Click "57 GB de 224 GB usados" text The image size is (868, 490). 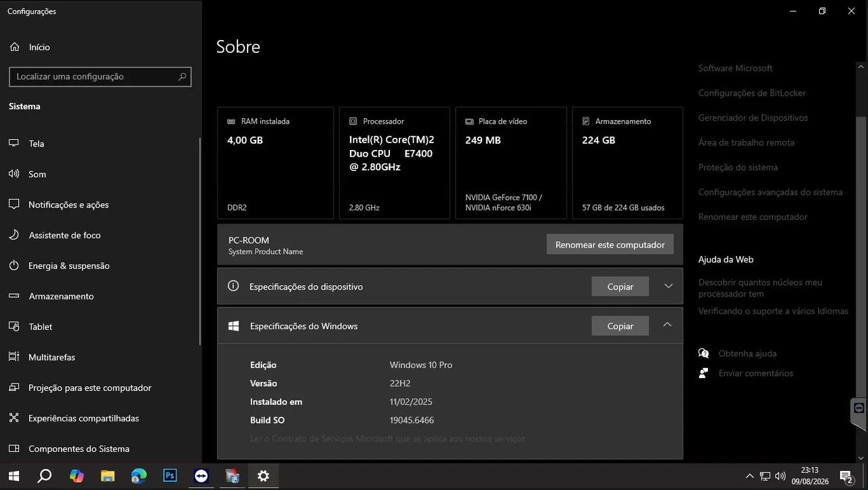point(623,208)
